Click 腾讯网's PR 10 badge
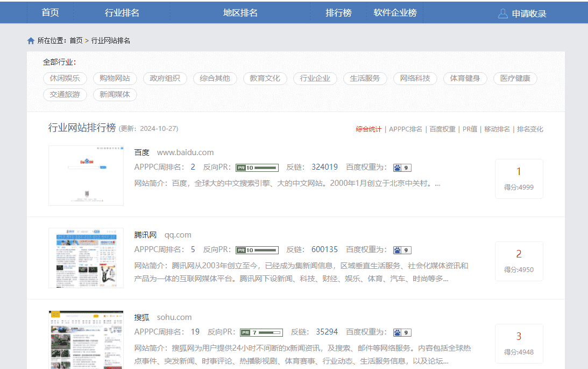 point(257,250)
